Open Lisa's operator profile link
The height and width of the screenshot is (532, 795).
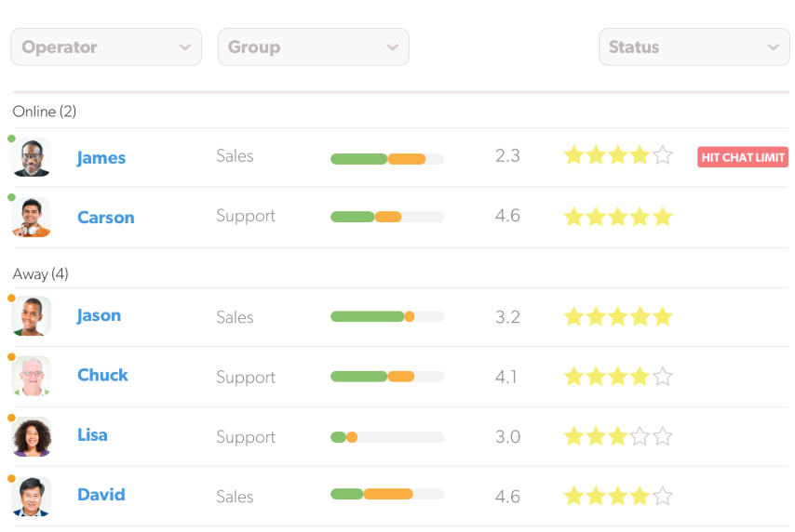coord(92,434)
